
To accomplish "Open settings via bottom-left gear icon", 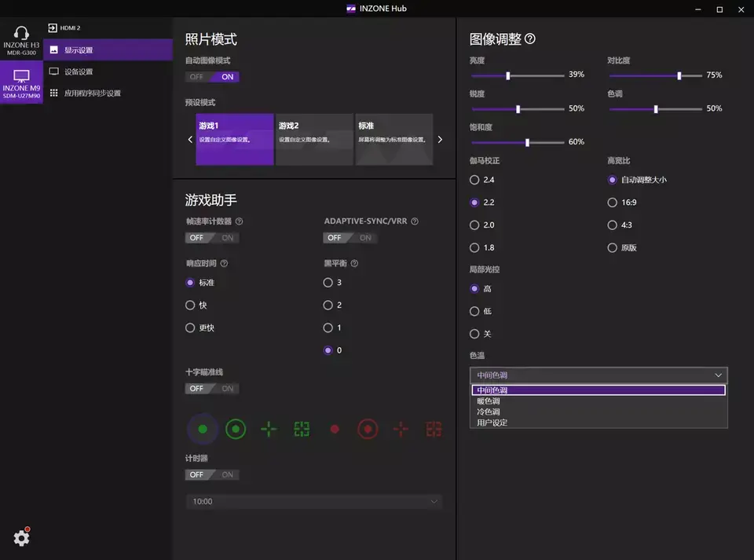I will click(21, 537).
